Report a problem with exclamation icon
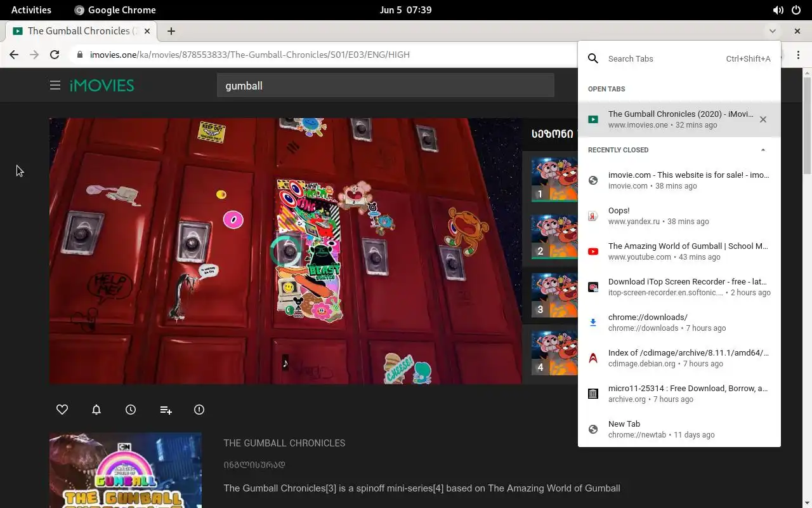812x508 pixels. [199, 410]
